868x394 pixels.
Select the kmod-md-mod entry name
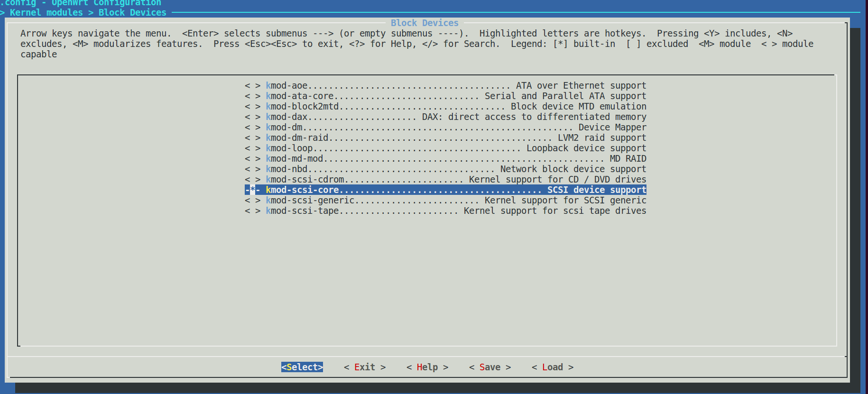(295, 159)
